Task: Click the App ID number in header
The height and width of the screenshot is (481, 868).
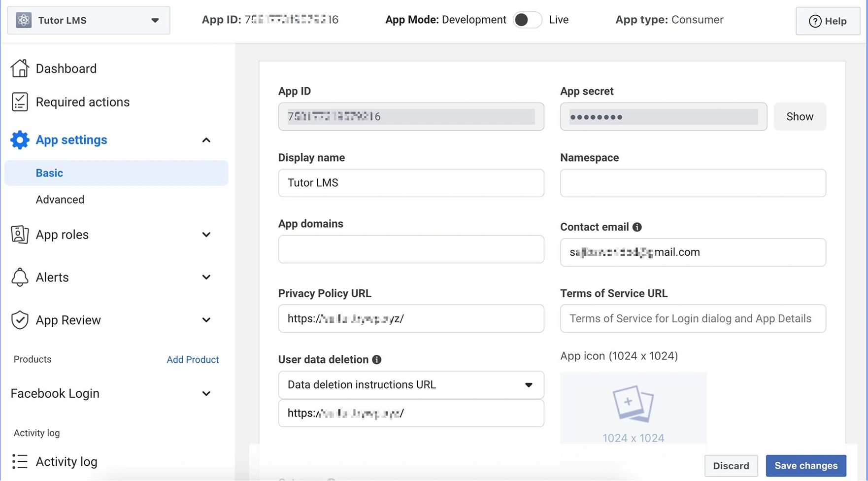Action: tap(292, 20)
